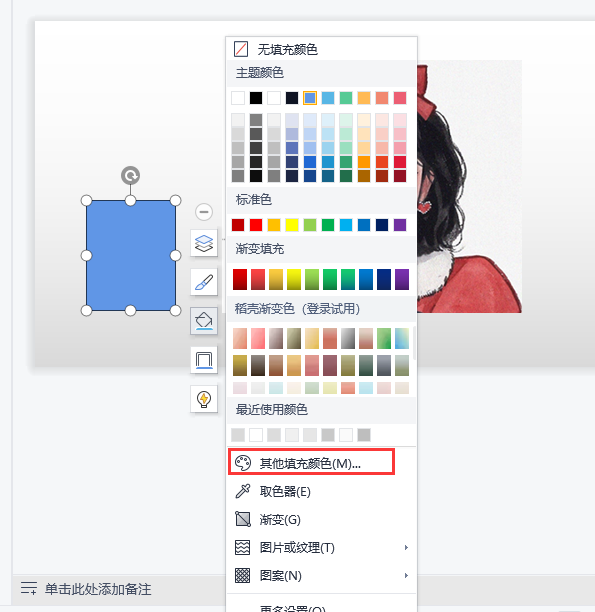This screenshot has height=612, width=595.
Task: Click the shape fill bucket icon
Action: tap(204, 321)
